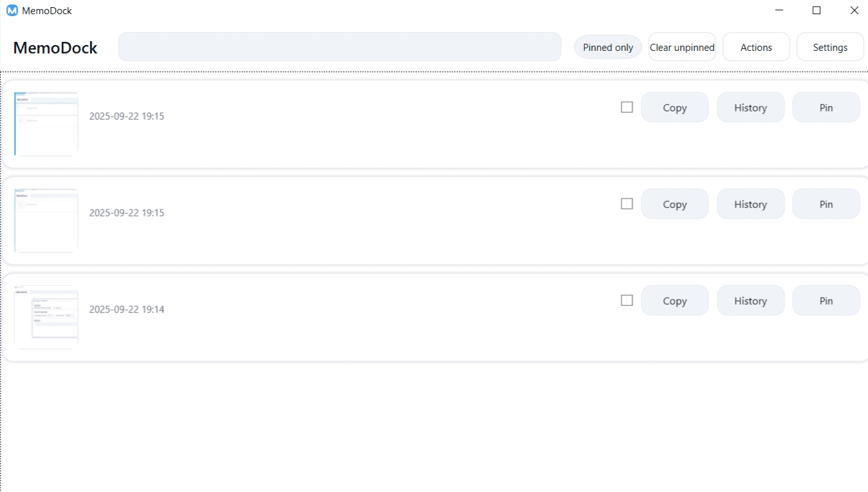Screen dimensions: 868x492
Task: Pin the 19:14 clipboard entry
Action: [826, 301]
